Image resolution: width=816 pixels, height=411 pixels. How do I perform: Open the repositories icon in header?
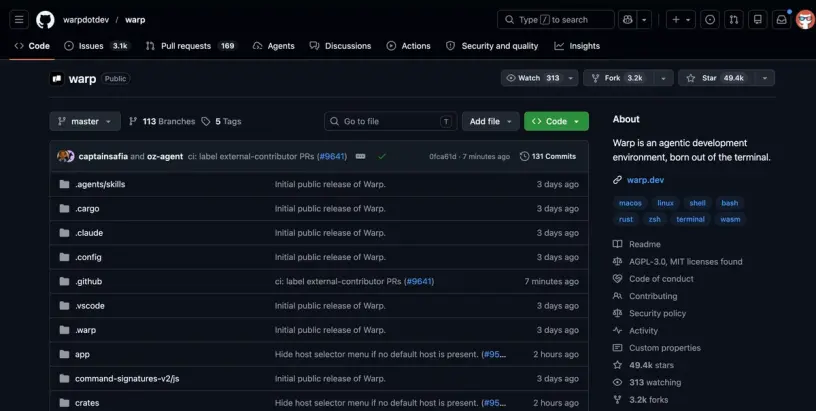coord(758,20)
